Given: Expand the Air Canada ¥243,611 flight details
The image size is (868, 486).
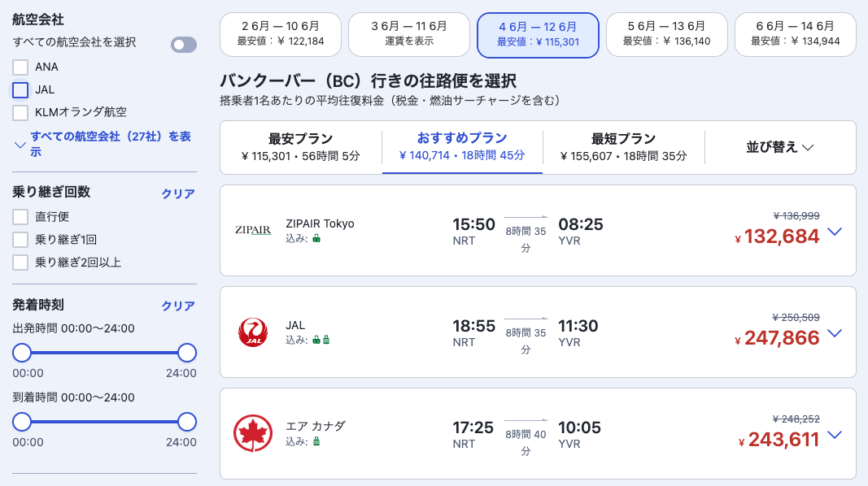Looking at the screenshot, I should (x=835, y=435).
